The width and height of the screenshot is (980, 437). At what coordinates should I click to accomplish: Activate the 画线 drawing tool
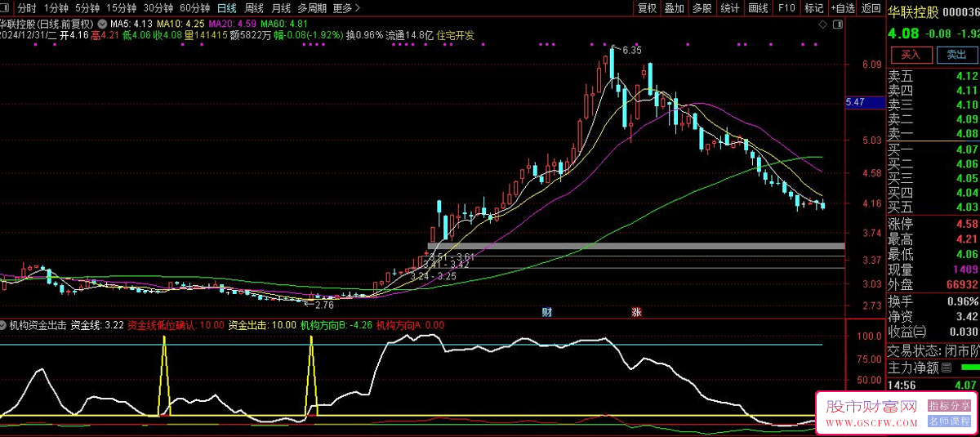pos(759,8)
